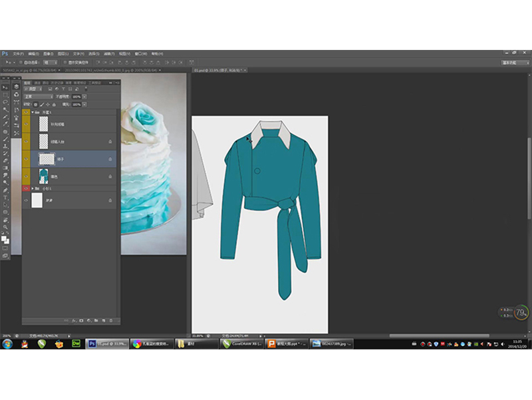The height and width of the screenshot is (400, 532).
Task: Select the Lasso tool
Action: click(x=5, y=102)
